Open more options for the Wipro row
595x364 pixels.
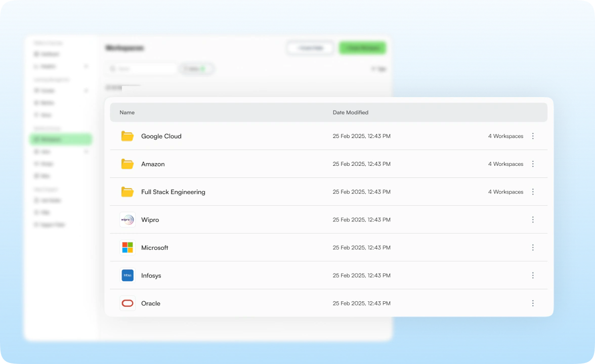click(533, 219)
